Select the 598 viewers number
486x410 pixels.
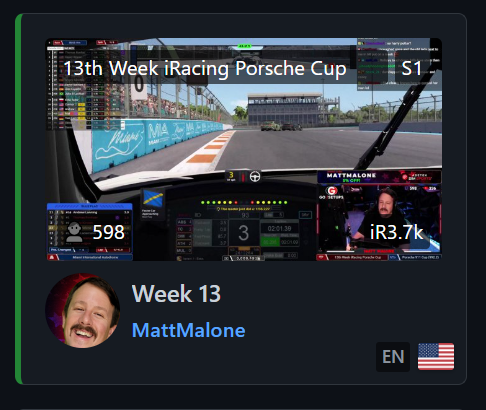[x=109, y=232]
